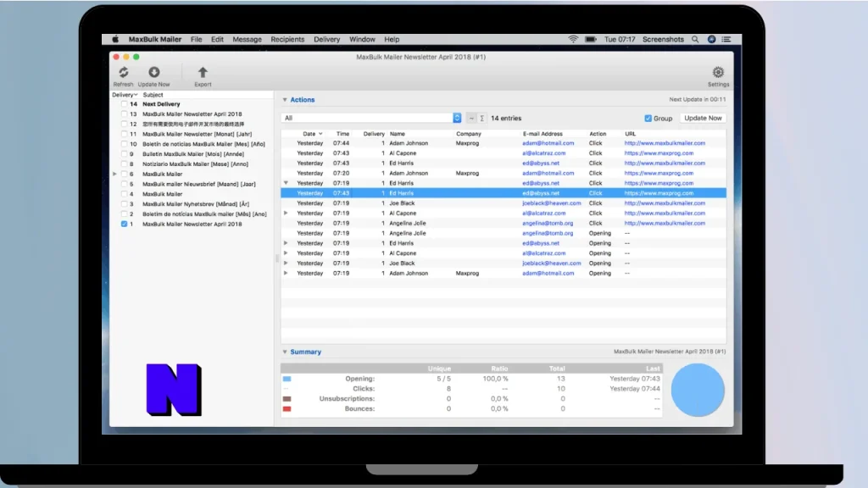868x488 pixels.
Task: Open Spotlight search magnifier icon
Action: [x=695, y=39]
